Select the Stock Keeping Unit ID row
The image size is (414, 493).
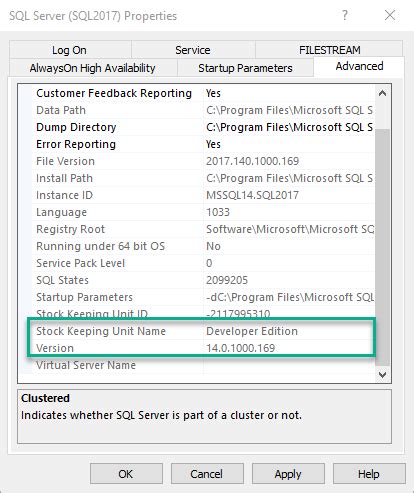[203, 314]
